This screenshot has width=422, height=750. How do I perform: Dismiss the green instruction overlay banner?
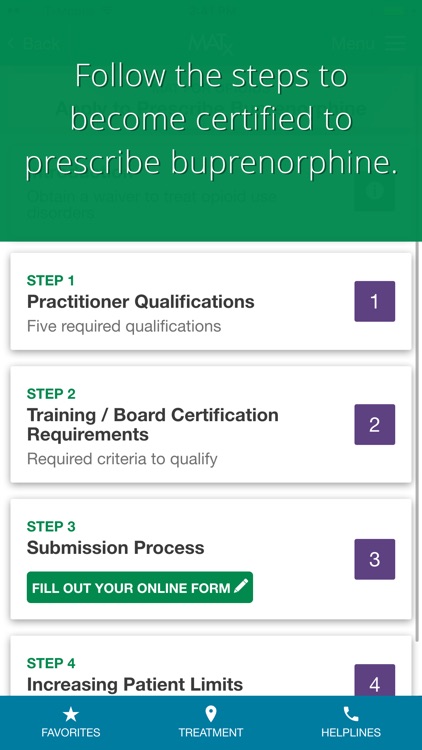pos(211,121)
